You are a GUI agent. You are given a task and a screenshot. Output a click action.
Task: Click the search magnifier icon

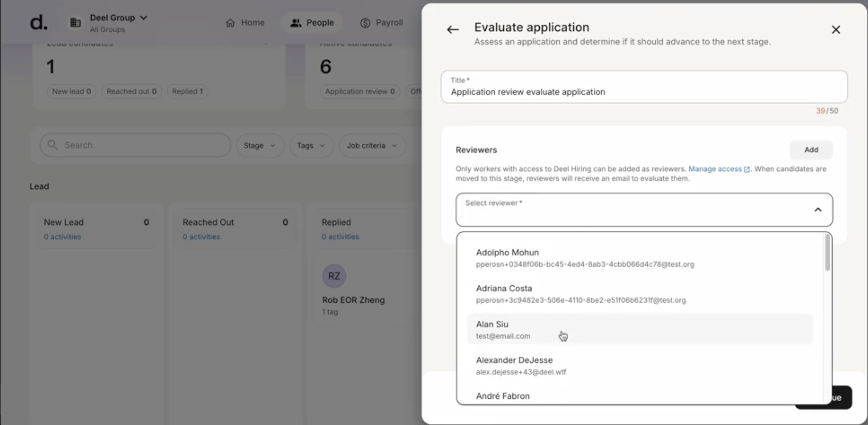52,145
